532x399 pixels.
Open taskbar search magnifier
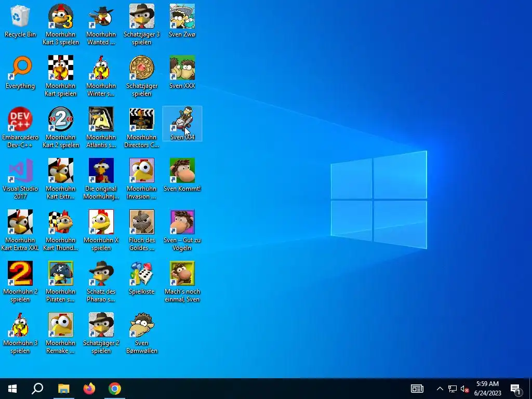click(37, 389)
